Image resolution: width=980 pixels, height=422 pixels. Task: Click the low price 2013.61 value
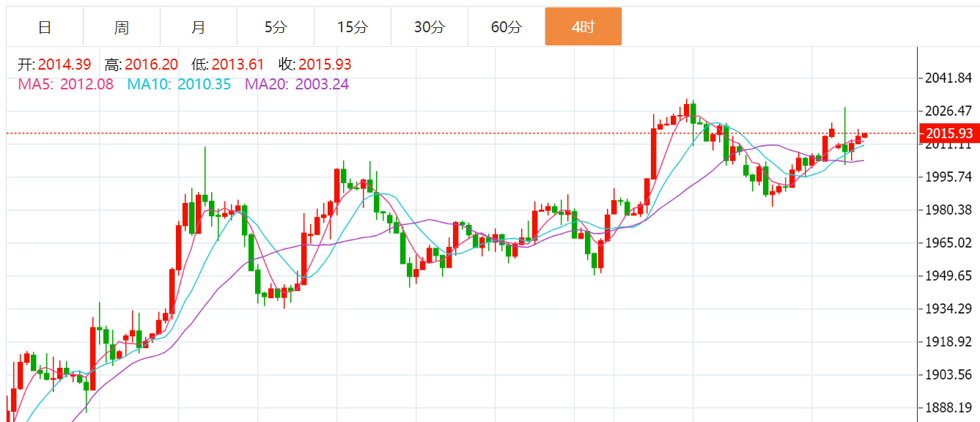pyautogui.click(x=238, y=64)
